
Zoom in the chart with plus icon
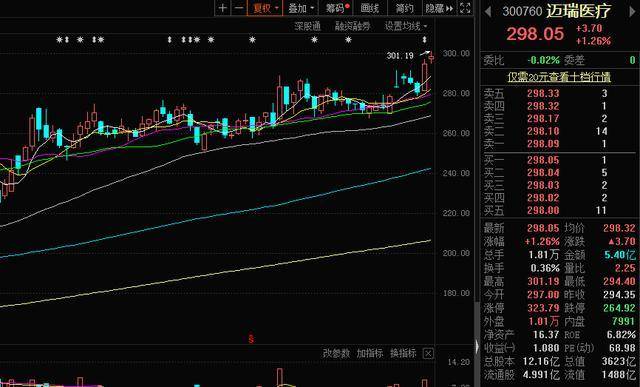click(x=222, y=8)
